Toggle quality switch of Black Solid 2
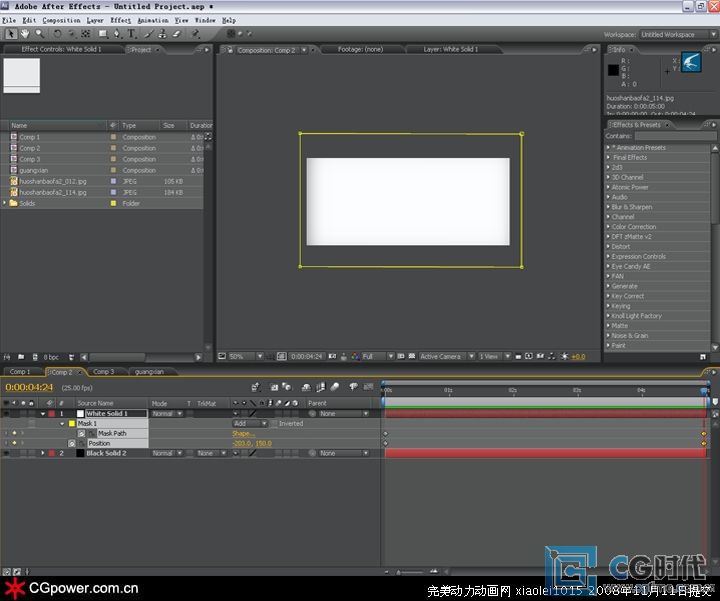This screenshot has width=720, height=601. pos(252,453)
